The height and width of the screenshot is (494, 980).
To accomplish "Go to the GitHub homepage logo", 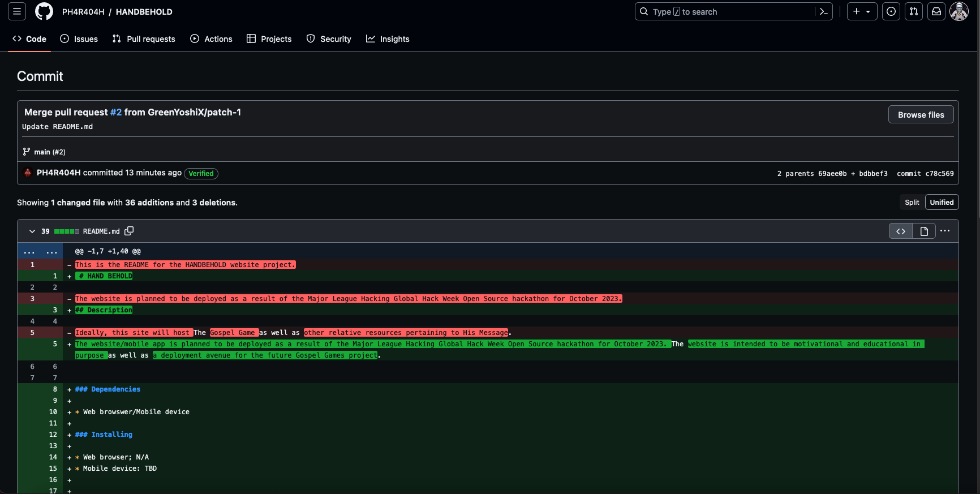I will [x=44, y=11].
